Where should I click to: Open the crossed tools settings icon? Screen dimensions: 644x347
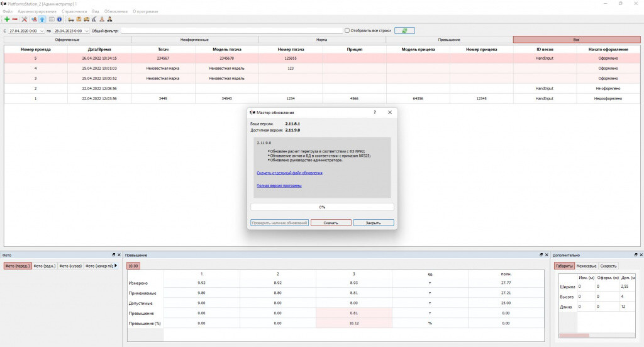click(x=25, y=20)
